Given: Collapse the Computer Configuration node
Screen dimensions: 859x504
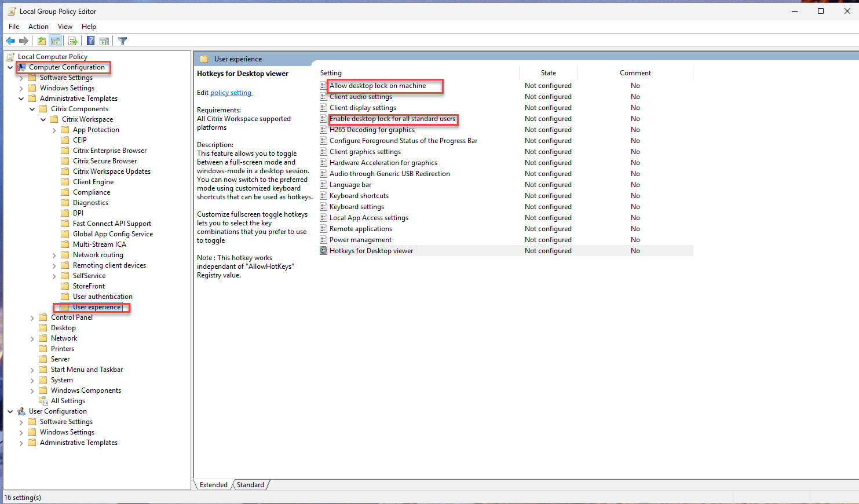Looking at the screenshot, I should [x=10, y=67].
